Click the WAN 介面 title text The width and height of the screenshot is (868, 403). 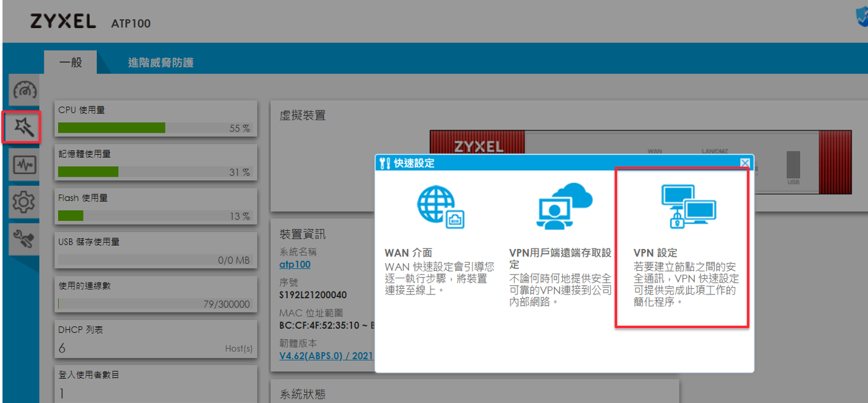[408, 253]
